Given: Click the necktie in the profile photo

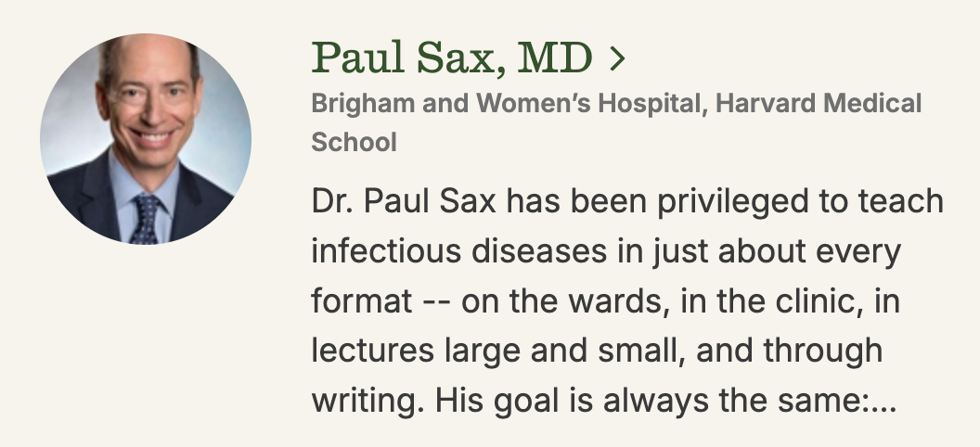Looking at the screenshot, I should click(146, 219).
